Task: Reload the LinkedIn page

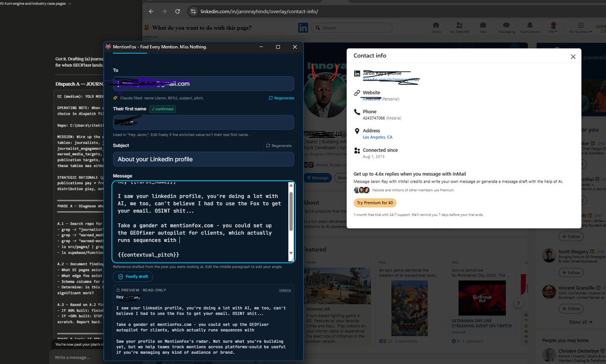Action: pos(177,12)
